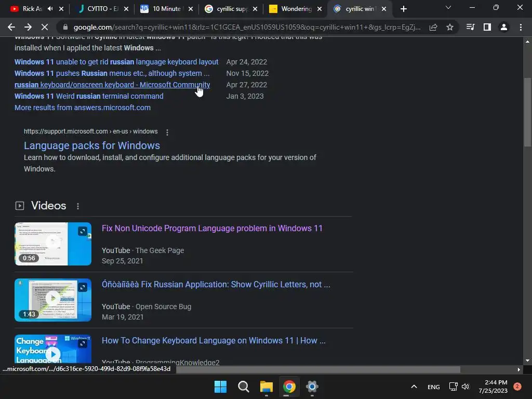Expand preview icon on the 0:56 thumbnail

[83, 231]
